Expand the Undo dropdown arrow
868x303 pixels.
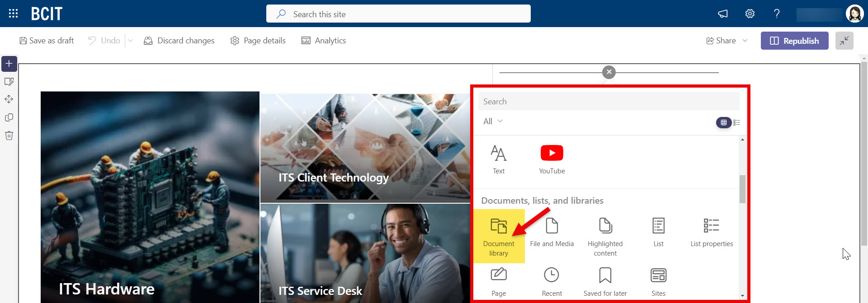tap(130, 41)
